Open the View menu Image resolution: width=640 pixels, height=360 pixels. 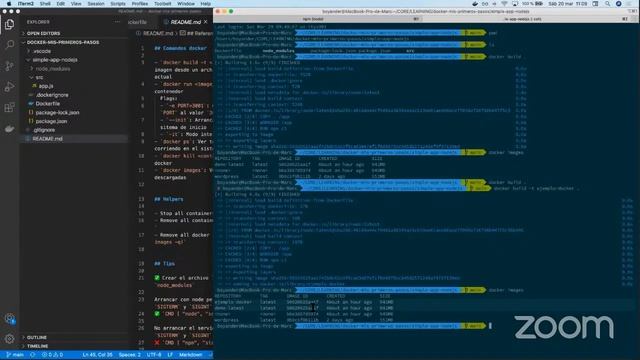click(76, 4)
